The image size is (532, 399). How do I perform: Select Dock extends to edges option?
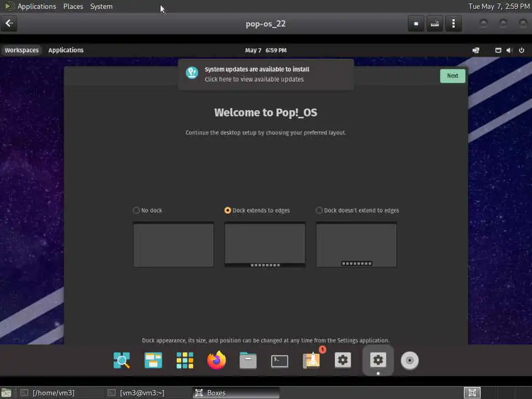257,210
